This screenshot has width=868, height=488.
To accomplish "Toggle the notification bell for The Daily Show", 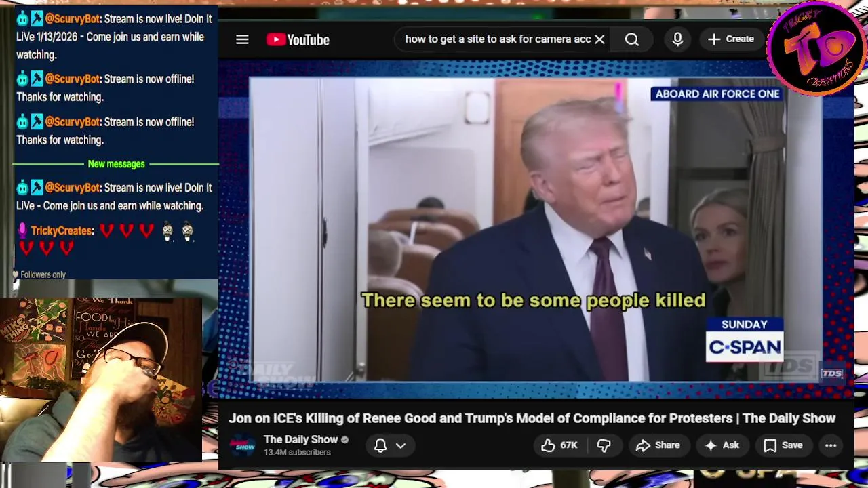I will click(380, 445).
